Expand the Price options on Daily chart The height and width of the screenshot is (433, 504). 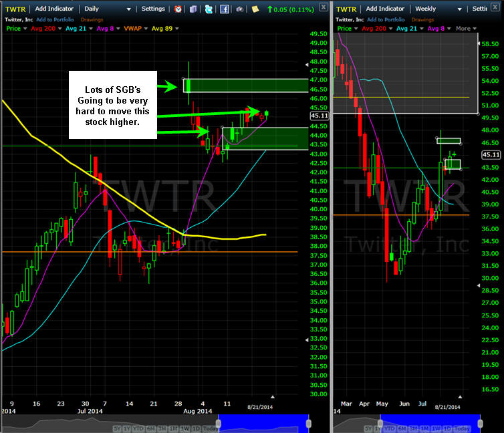point(25,29)
